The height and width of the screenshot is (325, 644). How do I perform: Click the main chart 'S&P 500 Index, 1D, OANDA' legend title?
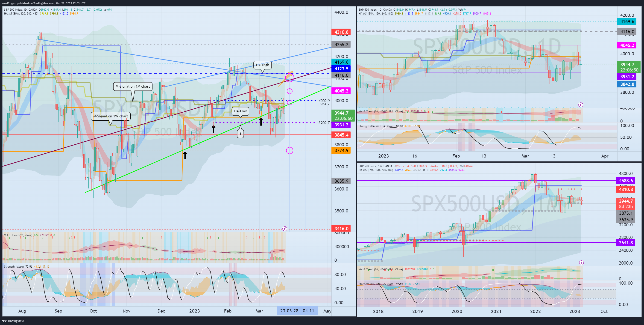click(20, 10)
